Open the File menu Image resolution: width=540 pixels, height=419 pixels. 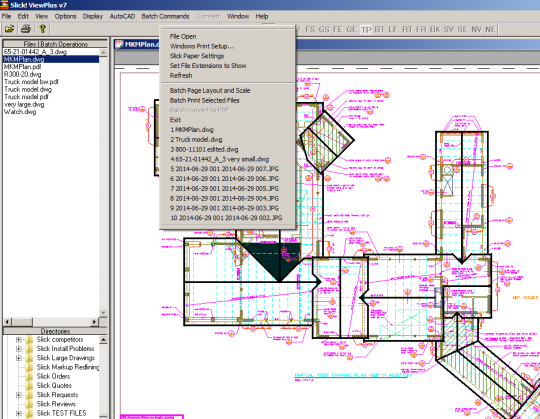(7, 16)
